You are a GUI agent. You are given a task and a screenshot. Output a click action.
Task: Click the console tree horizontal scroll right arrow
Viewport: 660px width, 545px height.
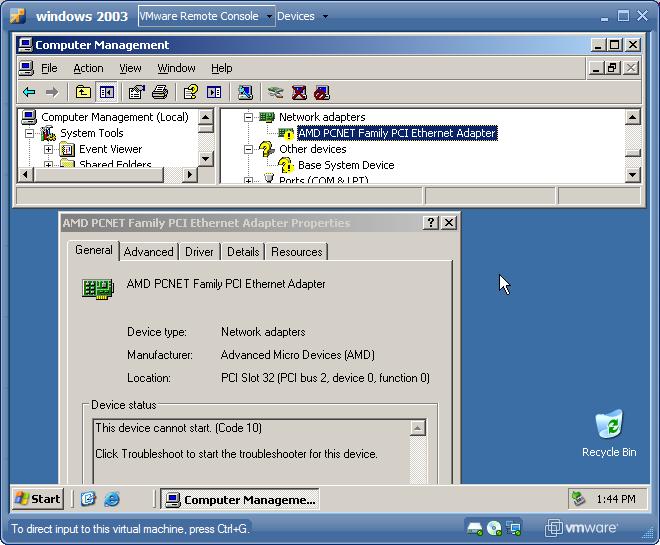pos(189,174)
